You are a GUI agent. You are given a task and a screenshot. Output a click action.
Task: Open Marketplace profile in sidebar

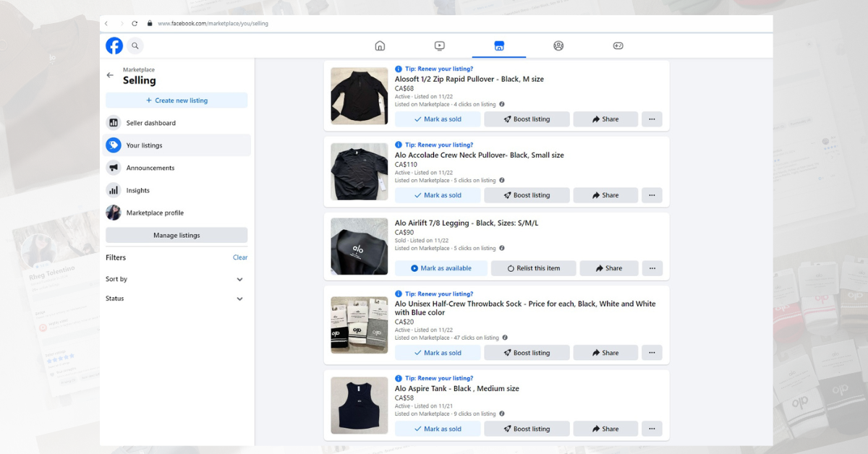176,213
